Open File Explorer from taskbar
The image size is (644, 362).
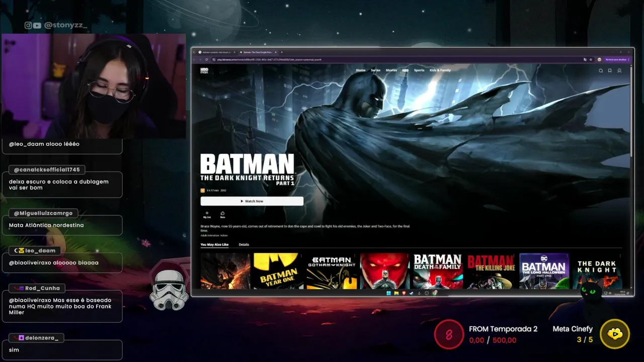click(396, 293)
